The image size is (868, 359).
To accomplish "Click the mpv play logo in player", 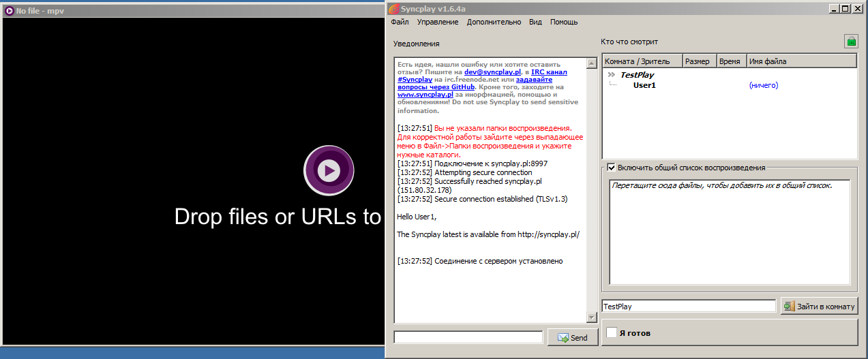I will (329, 170).
